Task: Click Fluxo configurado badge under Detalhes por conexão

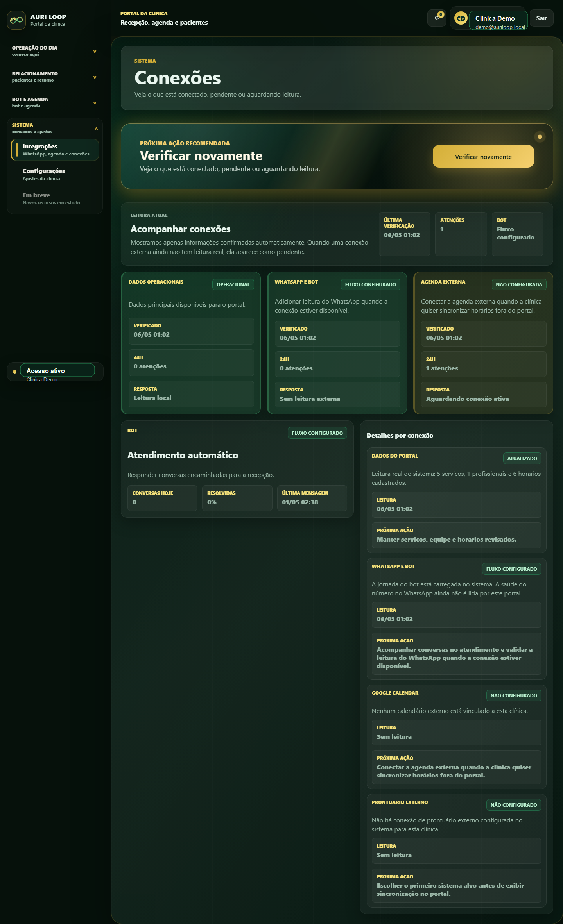Action: 512,569
